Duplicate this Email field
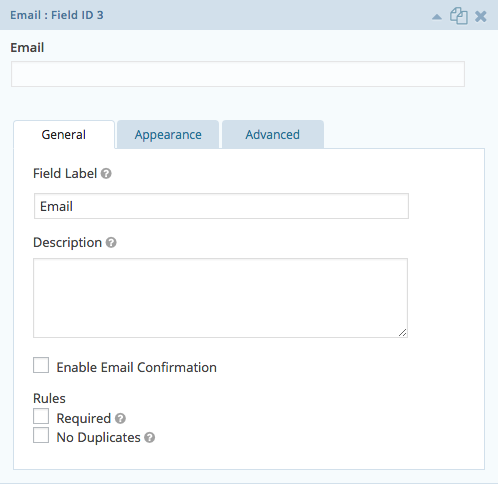Screen dimensions: 498x484 (x=459, y=16)
